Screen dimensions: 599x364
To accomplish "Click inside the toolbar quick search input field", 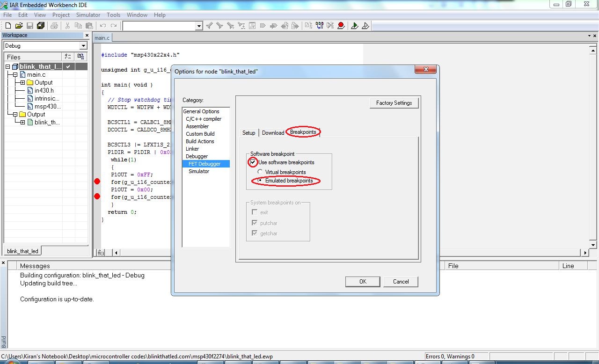I will click(x=159, y=26).
